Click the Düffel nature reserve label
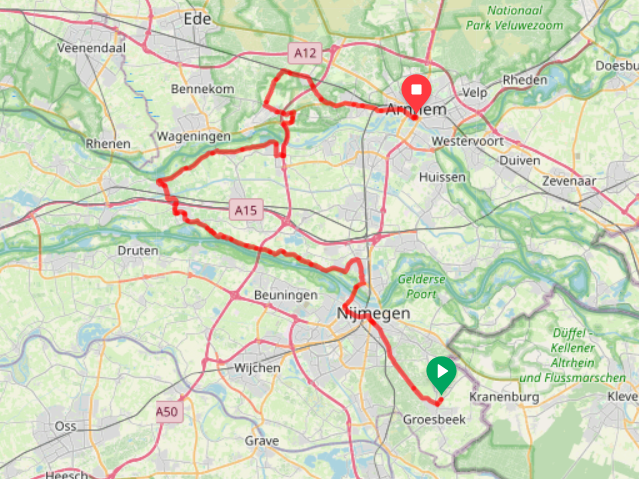 [x=573, y=355]
